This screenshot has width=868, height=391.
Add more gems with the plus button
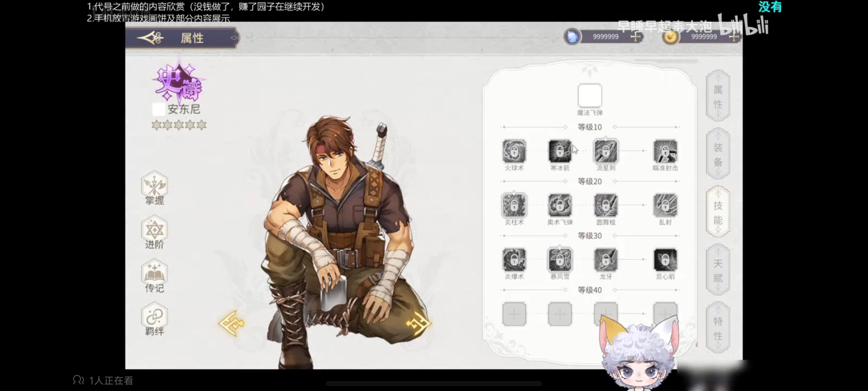pos(635,36)
